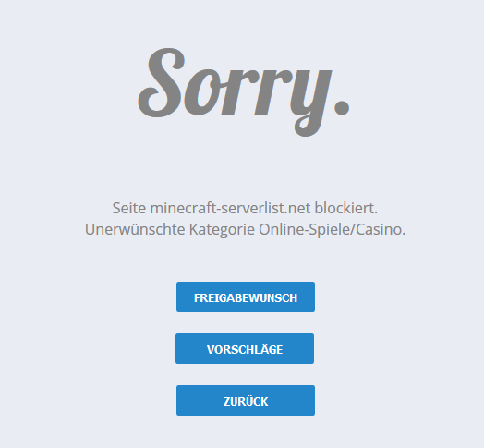Viewport: 484px width, 448px height.
Task: Click the FREIGABEWUNSCH button
Action: [x=246, y=297]
